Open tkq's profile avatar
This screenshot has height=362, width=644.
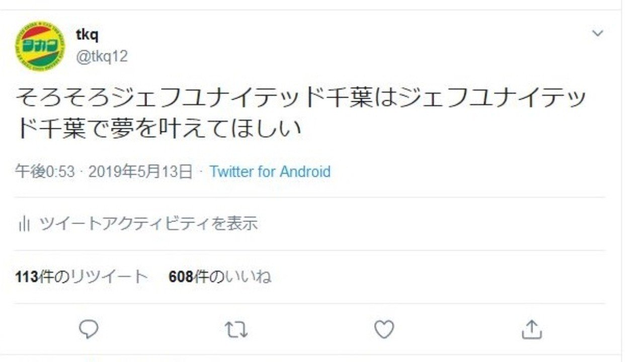click(x=40, y=44)
